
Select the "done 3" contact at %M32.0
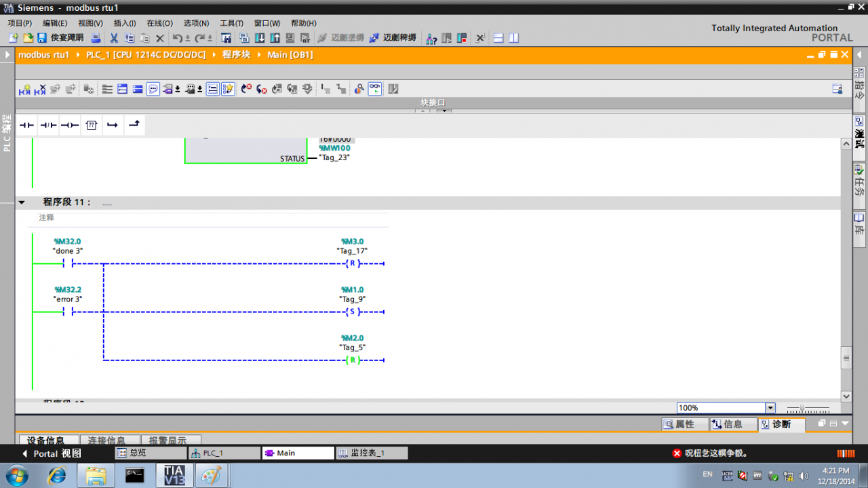pyautogui.click(x=67, y=263)
